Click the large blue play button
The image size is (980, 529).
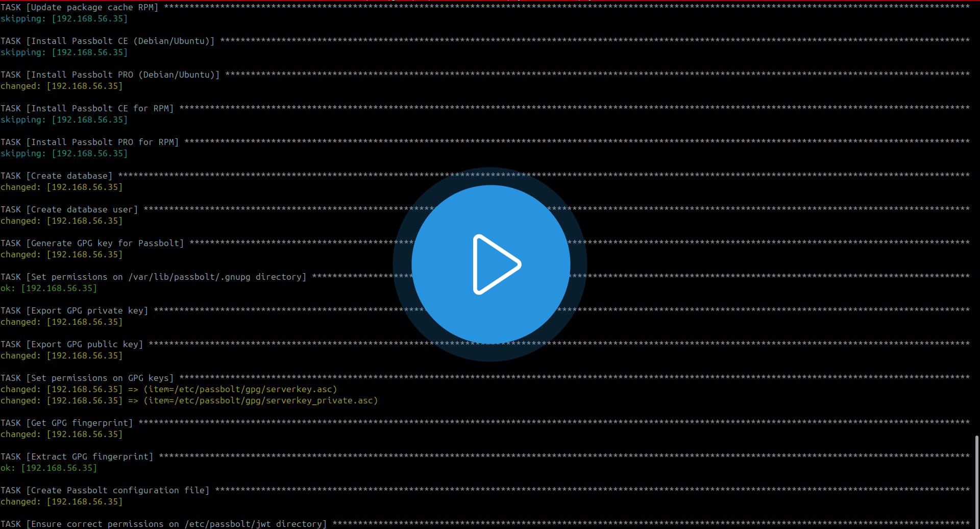coord(491,264)
